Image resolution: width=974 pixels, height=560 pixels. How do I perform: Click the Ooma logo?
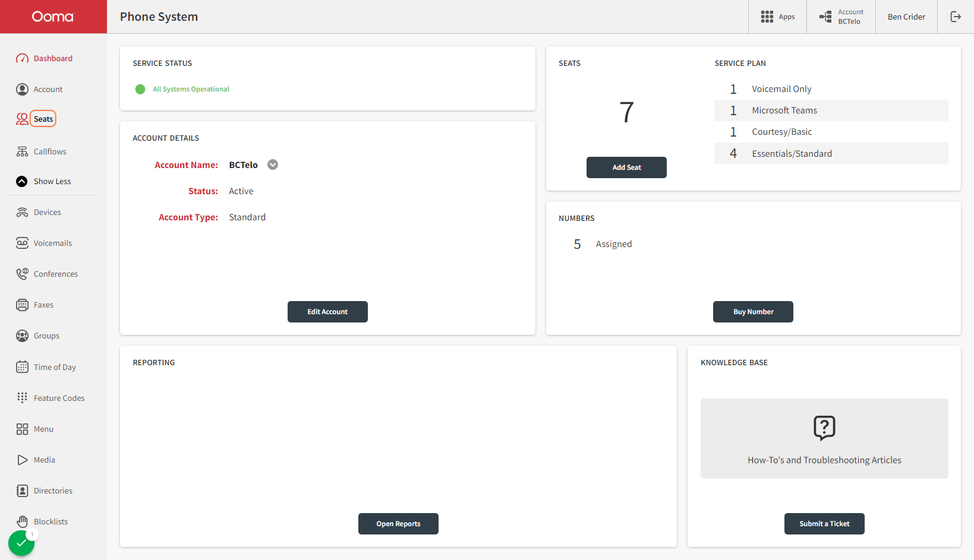pos(53,17)
